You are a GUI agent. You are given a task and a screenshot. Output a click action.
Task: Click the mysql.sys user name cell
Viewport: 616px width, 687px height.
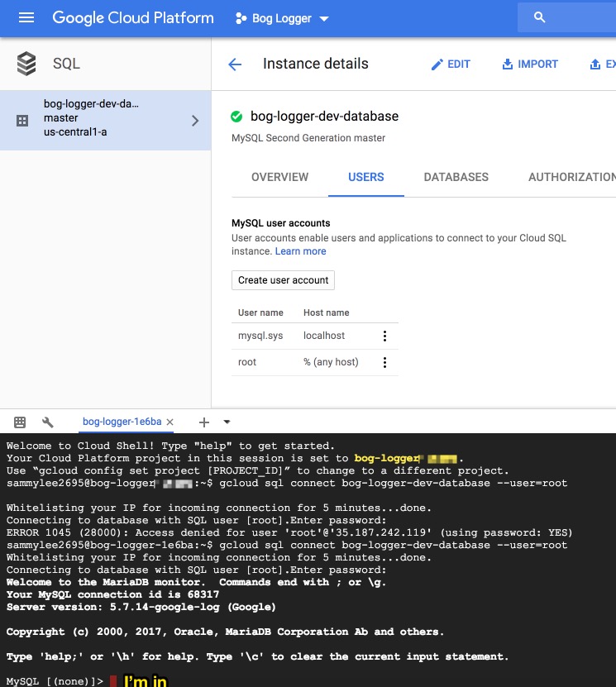(260, 336)
